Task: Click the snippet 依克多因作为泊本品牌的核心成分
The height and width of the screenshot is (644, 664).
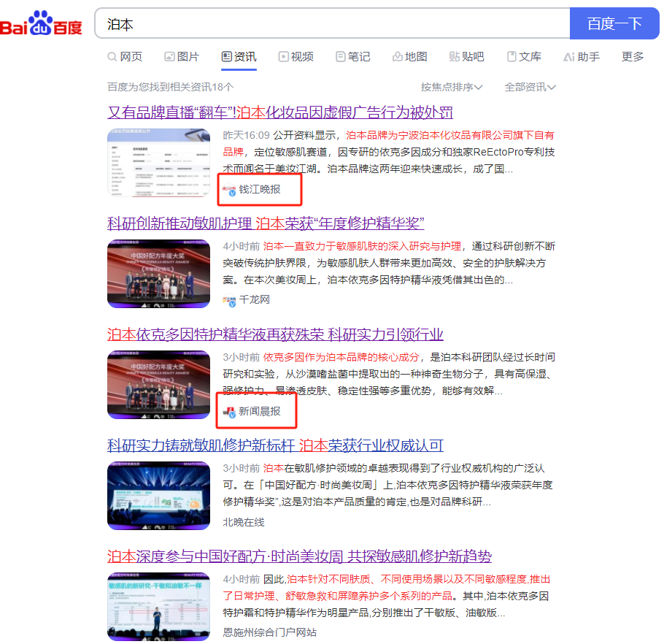Action: click(341, 357)
